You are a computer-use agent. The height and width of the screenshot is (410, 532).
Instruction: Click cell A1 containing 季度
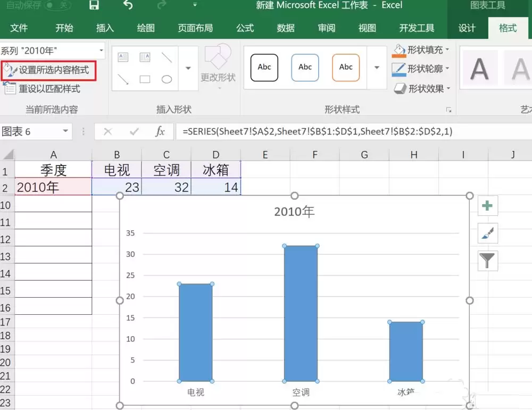[x=53, y=170]
